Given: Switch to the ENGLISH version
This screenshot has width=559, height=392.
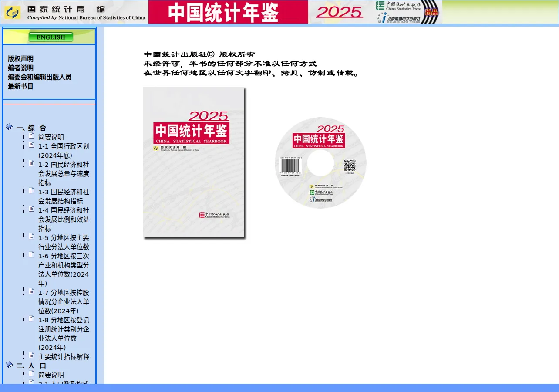Looking at the screenshot, I should [x=51, y=37].
